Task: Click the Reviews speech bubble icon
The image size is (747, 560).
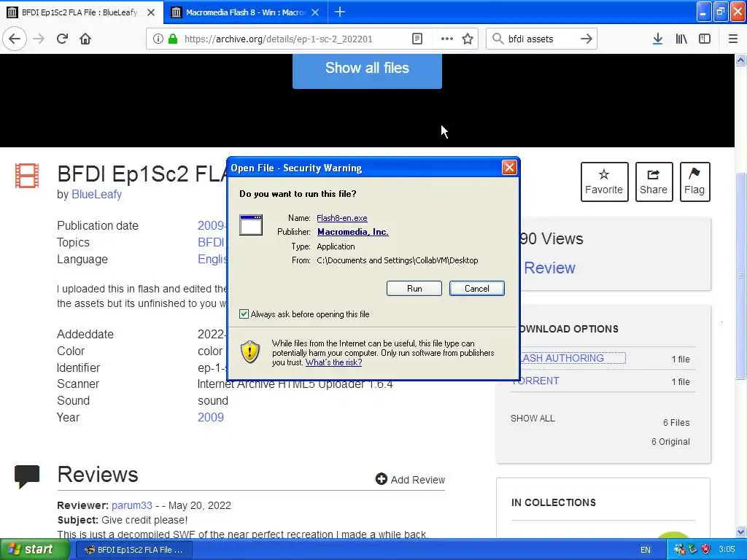Action: (27, 476)
